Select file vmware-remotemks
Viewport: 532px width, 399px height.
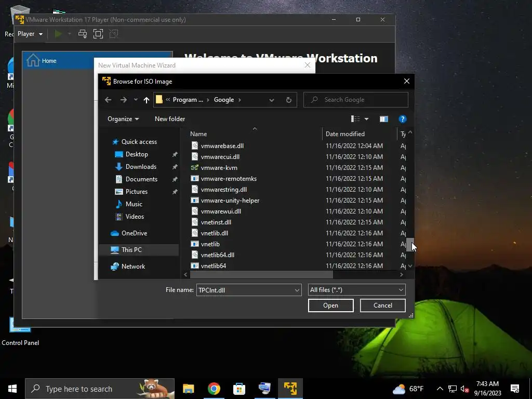229,179
